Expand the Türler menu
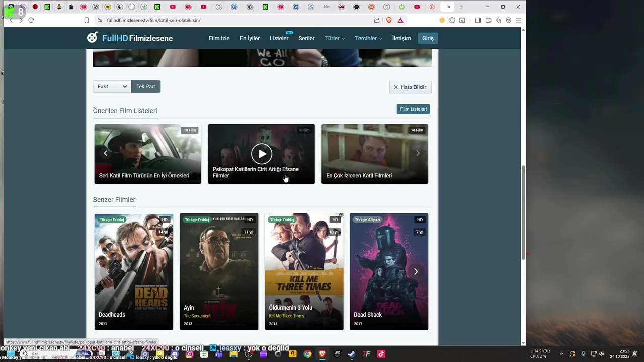This screenshot has width=644, height=362. pyautogui.click(x=335, y=38)
